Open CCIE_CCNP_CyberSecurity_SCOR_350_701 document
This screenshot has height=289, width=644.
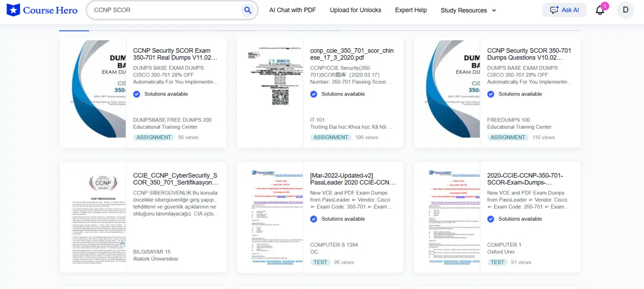176,179
